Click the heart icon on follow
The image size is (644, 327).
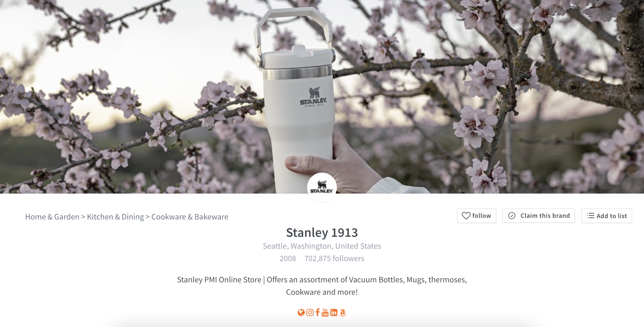point(466,216)
